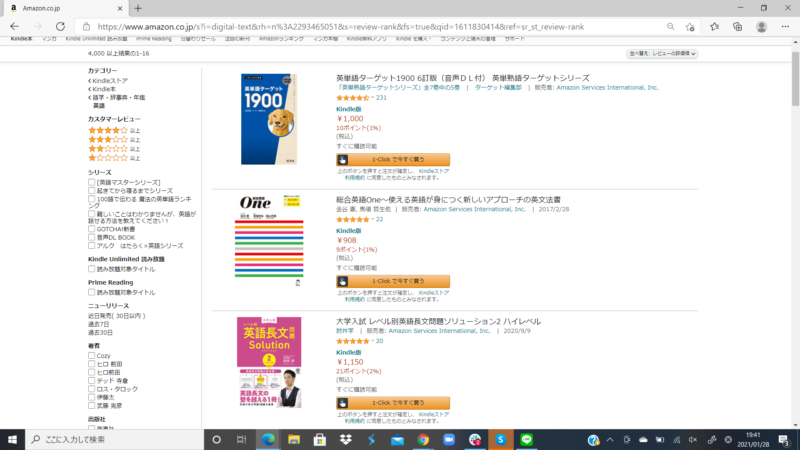
Task: Go back using the browser back arrow
Action: coord(14,27)
